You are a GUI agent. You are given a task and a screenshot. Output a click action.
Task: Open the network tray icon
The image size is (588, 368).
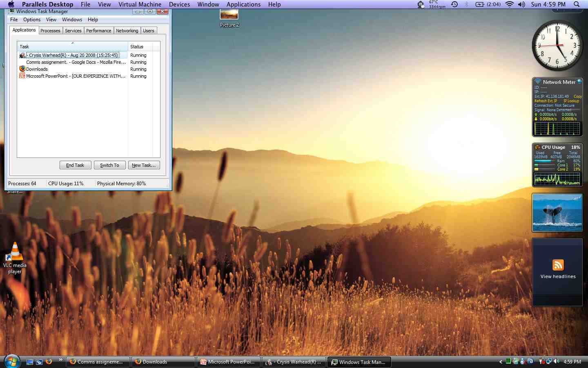(549, 361)
